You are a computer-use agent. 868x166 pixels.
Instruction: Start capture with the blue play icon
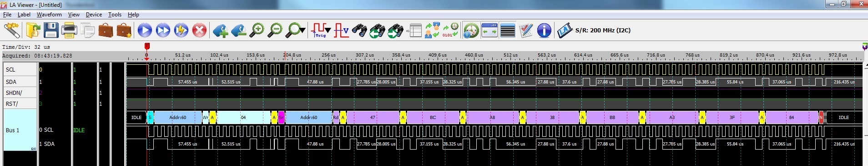(x=145, y=31)
